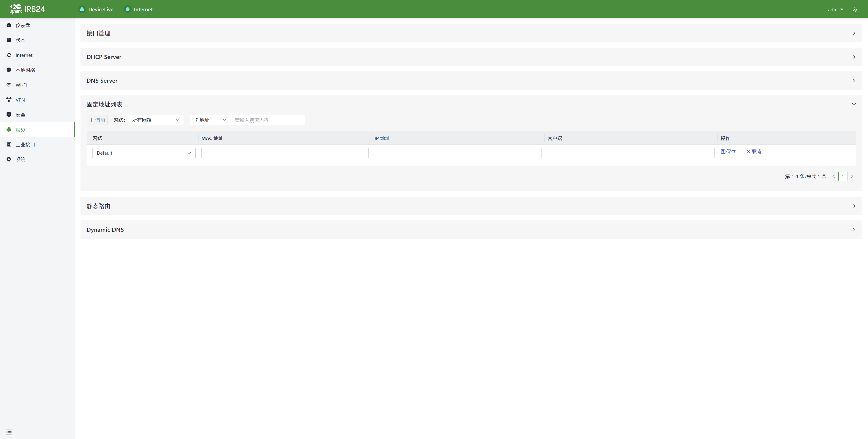The height and width of the screenshot is (439, 868).
Task: Collapse the 固定地址列表 section
Action: coord(854,104)
